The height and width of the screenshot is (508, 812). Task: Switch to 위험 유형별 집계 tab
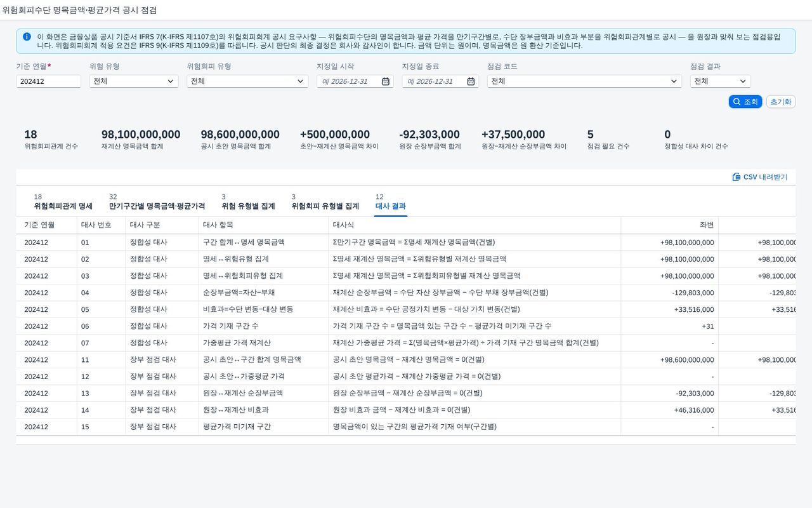point(248,202)
